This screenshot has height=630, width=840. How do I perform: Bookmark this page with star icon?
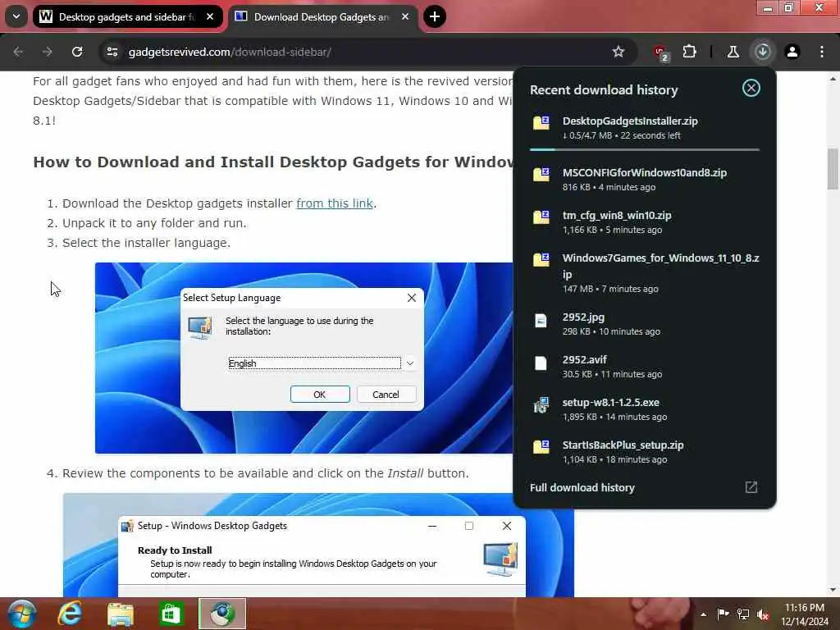619,52
